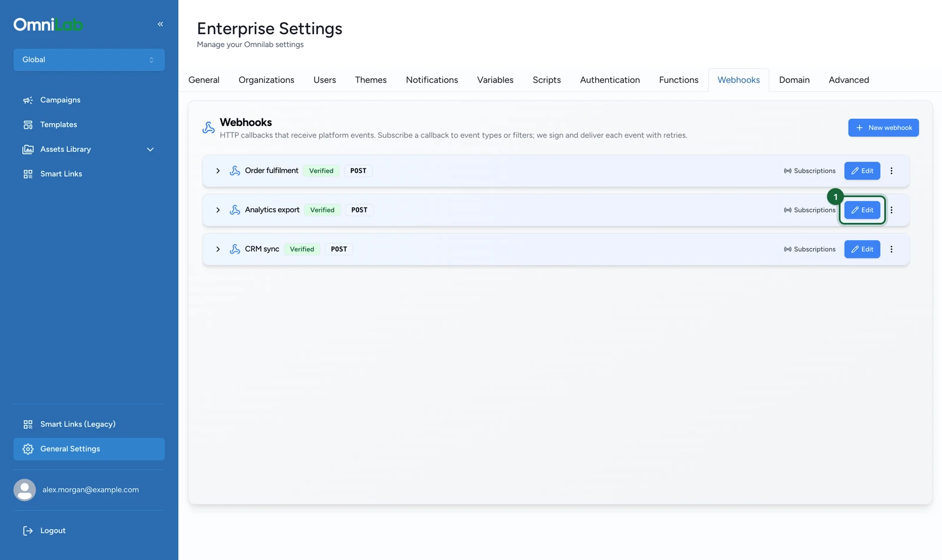Click the CRM sync webhook icon
The width and height of the screenshot is (942, 560).
tap(235, 249)
